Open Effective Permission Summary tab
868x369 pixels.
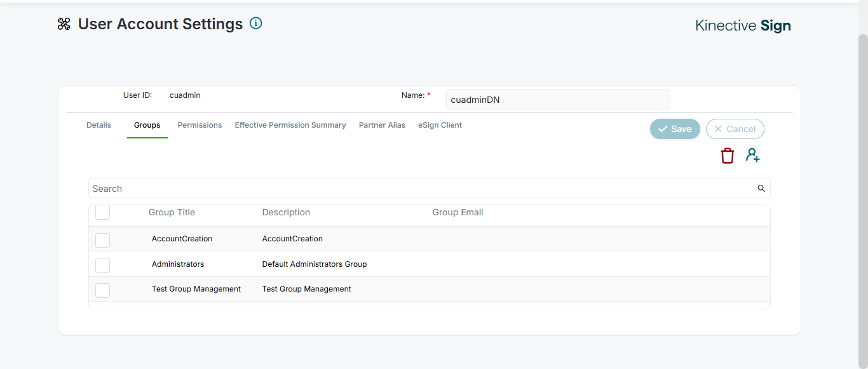(x=290, y=125)
